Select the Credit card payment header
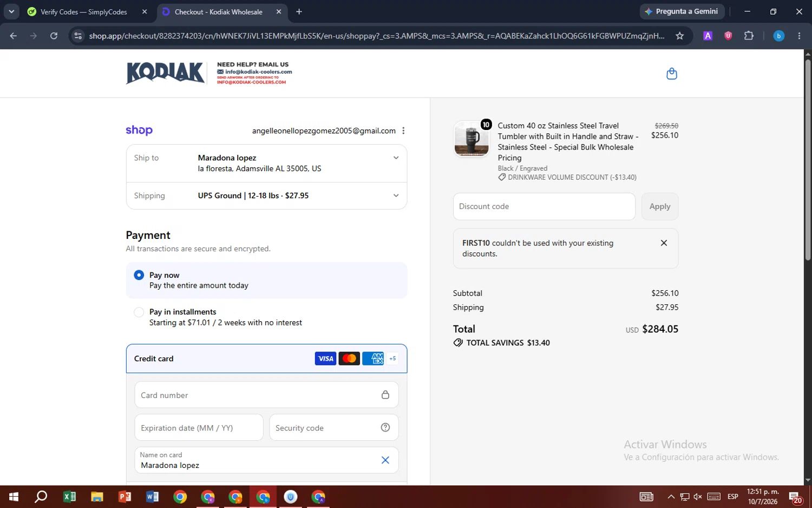The height and width of the screenshot is (508, 812). [266, 359]
